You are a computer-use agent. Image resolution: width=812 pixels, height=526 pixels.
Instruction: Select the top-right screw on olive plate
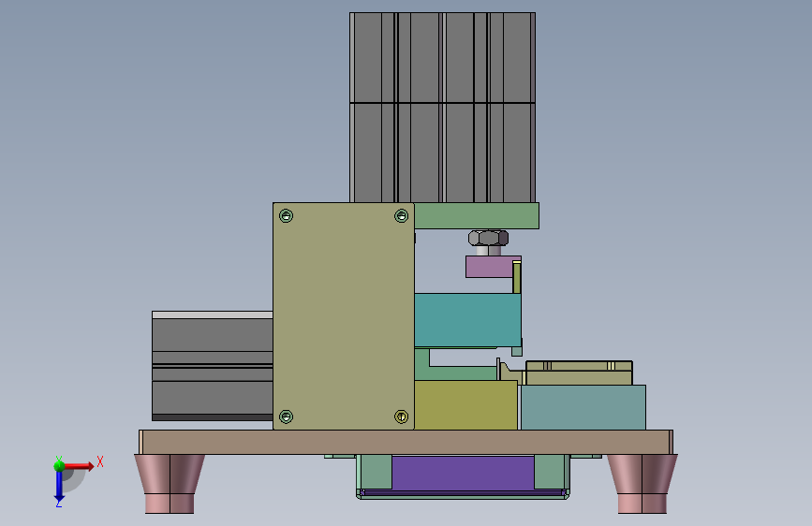[x=402, y=216]
